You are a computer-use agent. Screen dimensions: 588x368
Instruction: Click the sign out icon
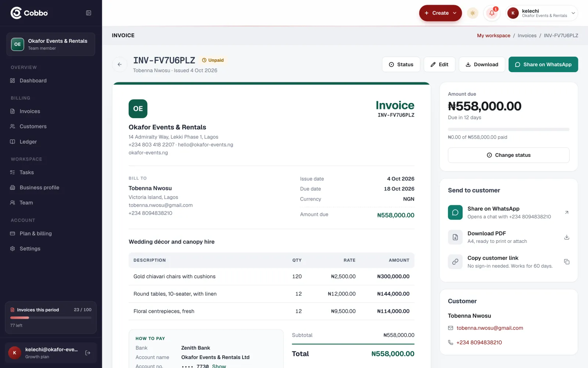(x=88, y=353)
